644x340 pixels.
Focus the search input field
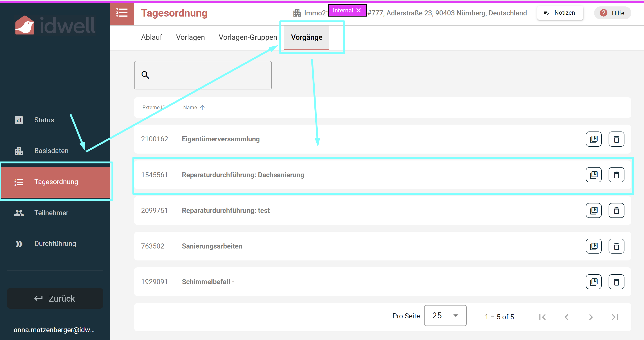pos(203,75)
